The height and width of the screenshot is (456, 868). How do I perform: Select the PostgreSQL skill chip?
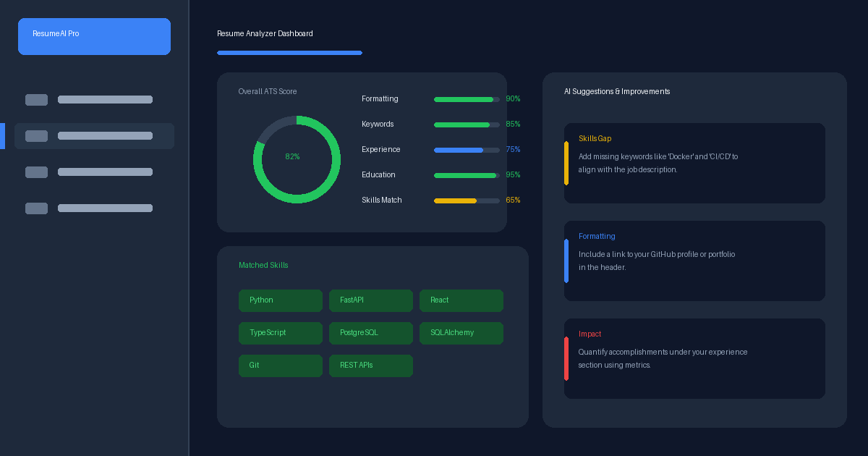(371, 333)
